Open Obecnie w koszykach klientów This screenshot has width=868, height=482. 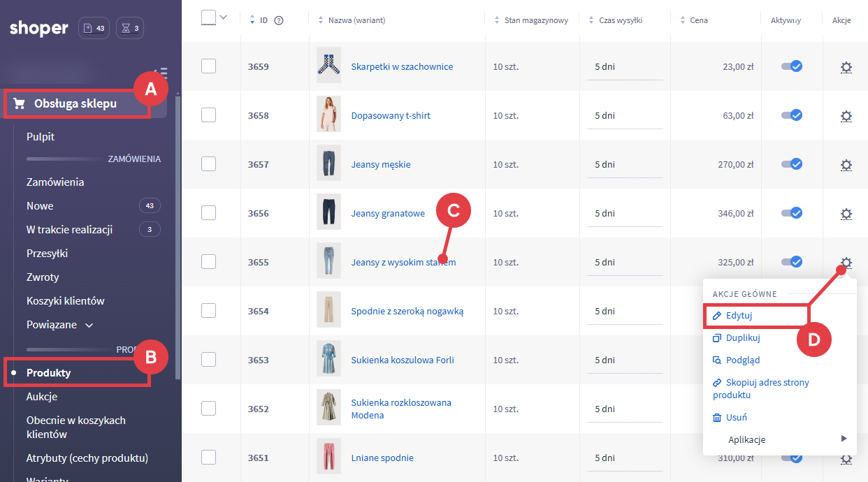(76, 428)
